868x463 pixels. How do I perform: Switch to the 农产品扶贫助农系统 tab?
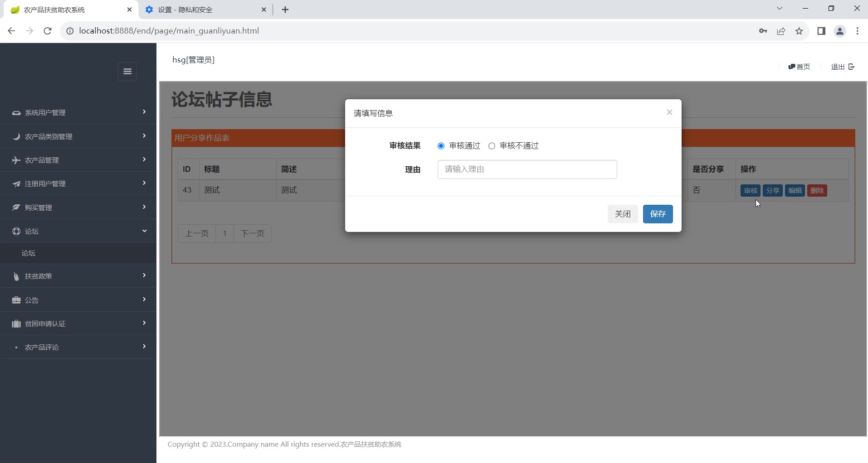click(x=70, y=10)
